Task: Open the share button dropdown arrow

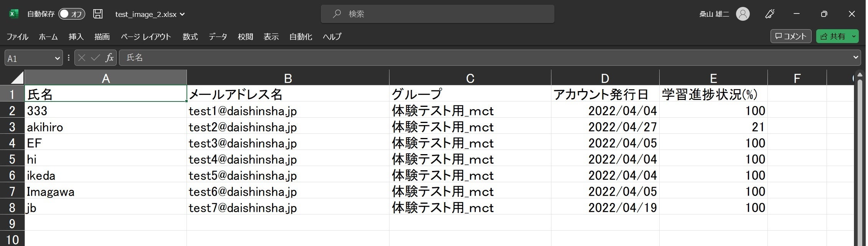Action: pos(854,37)
